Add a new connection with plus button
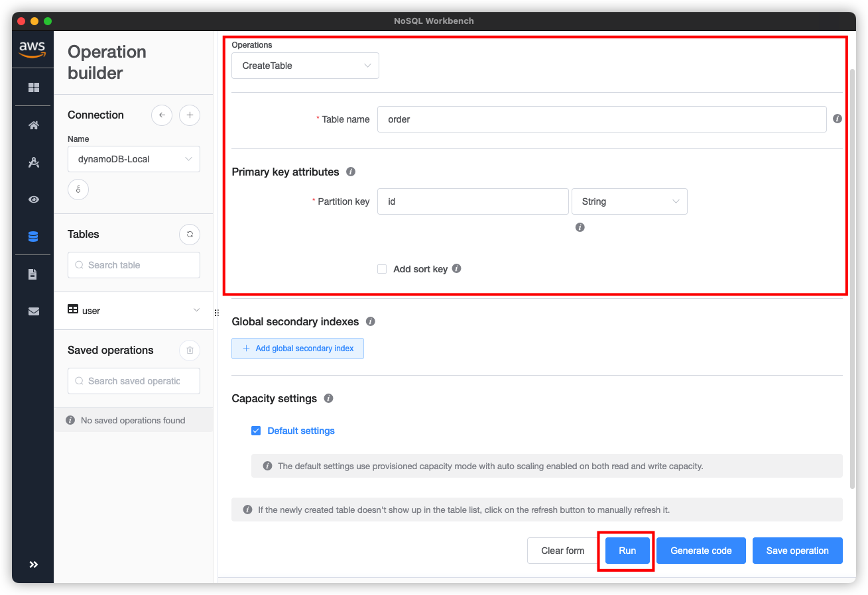This screenshot has height=595, width=868. (x=190, y=115)
